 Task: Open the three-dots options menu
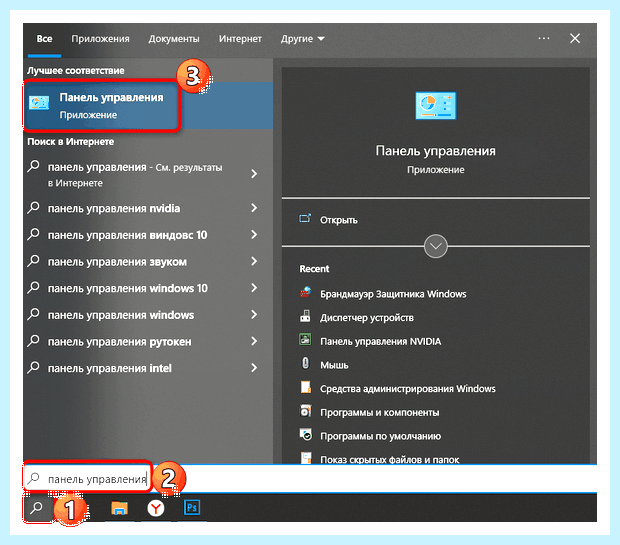point(544,38)
